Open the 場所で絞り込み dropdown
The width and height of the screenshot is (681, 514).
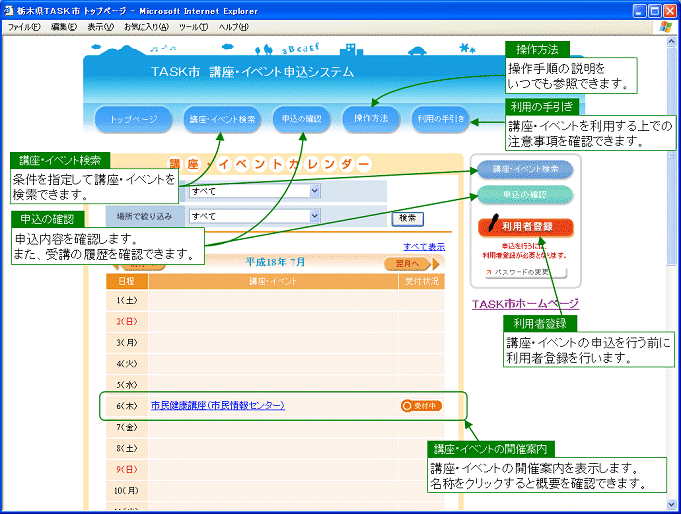(x=255, y=216)
